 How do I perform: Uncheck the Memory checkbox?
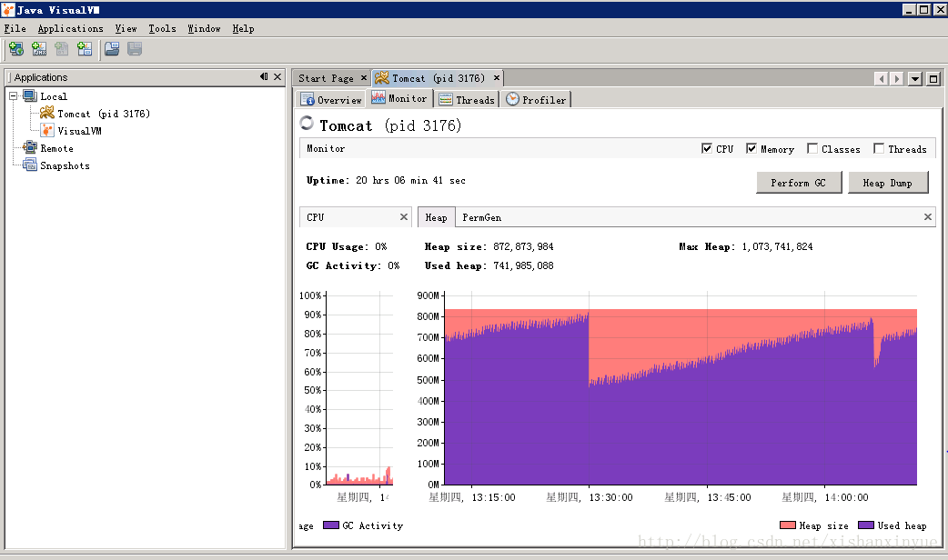tap(751, 148)
